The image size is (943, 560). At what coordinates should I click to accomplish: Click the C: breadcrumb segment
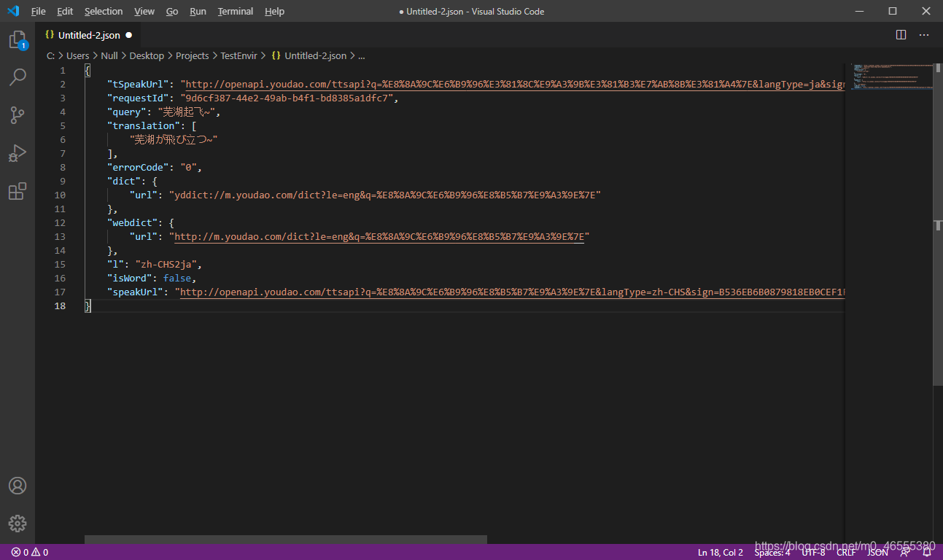pyautogui.click(x=51, y=55)
